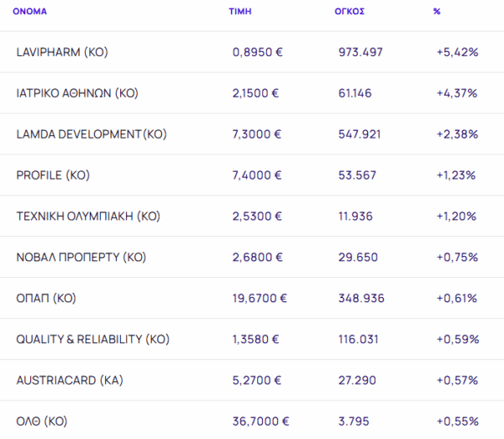Sort by the ΤΙΜΗ column header
This screenshot has width=504, height=439.
click(x=240, y=11)
